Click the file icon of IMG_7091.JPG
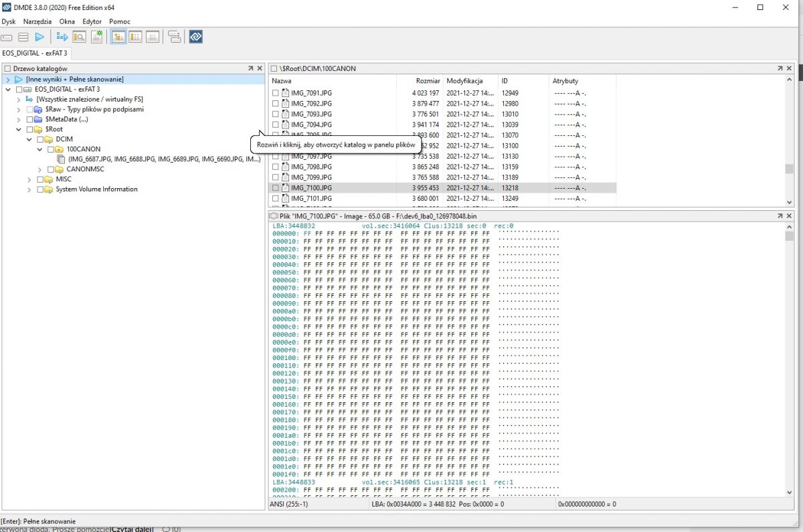803x532 pixels. (x=285, y=93)
